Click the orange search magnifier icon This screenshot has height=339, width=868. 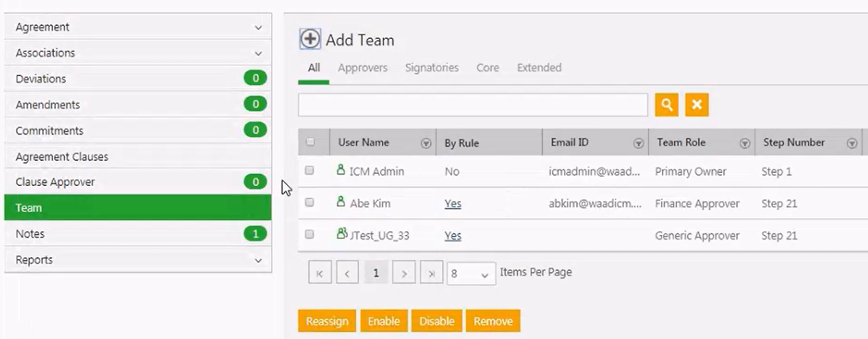(x=667, y=105)
